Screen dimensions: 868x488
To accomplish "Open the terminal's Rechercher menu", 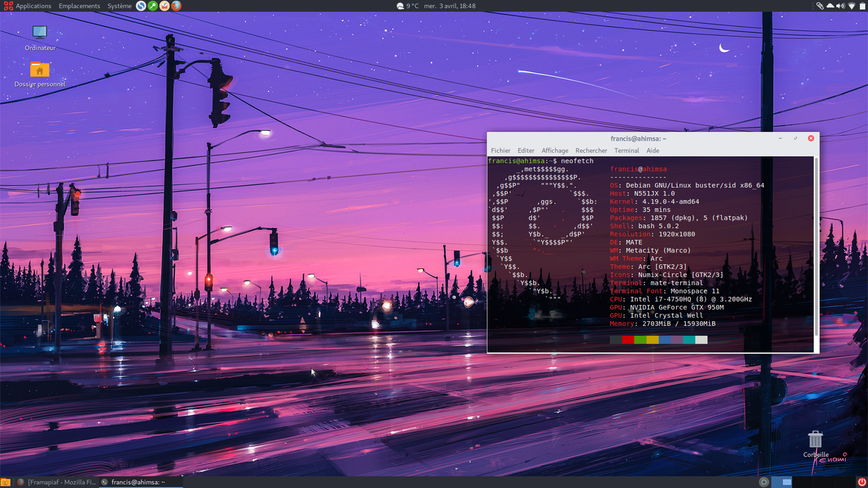I will (x=591, y=150).
